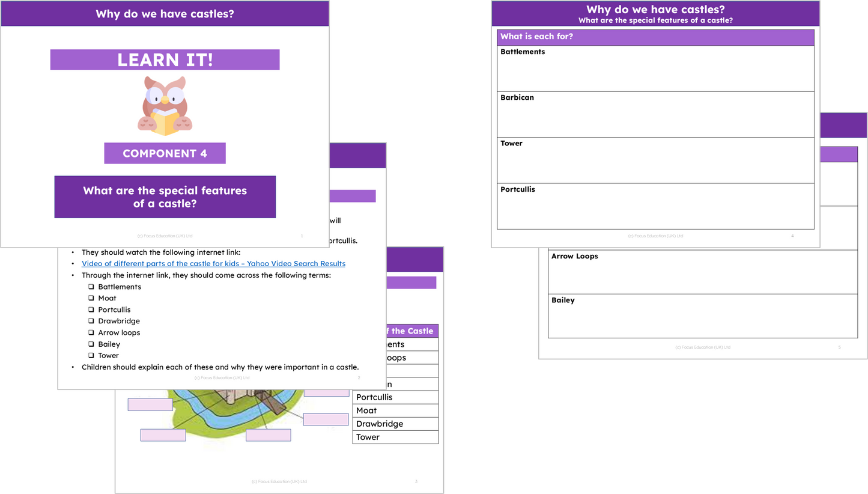The image size is (868, 494).
Task: Select the Bailey worksheet answer box
Action: click(703, 319)
